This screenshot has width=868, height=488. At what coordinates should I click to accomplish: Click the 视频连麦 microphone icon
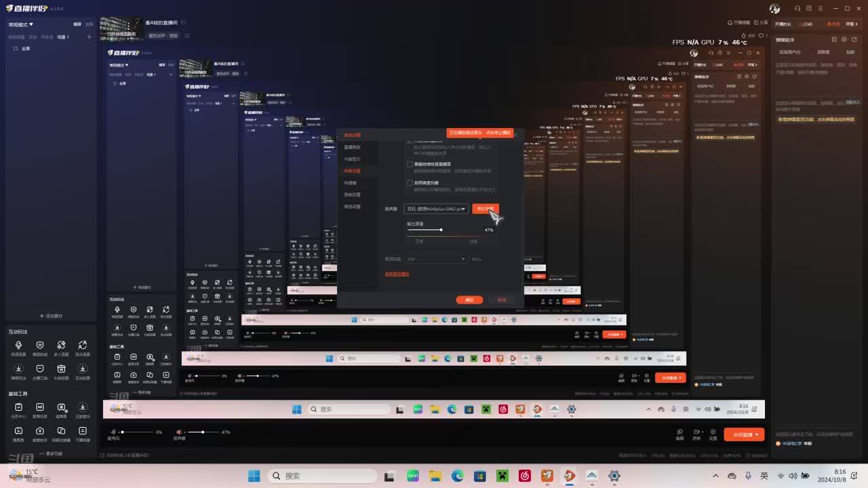point(18,346)
